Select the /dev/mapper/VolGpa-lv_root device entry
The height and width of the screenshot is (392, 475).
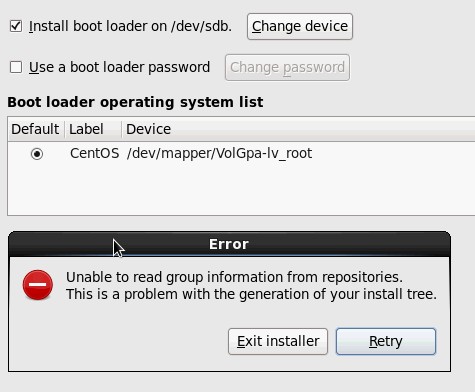(219, 153)
